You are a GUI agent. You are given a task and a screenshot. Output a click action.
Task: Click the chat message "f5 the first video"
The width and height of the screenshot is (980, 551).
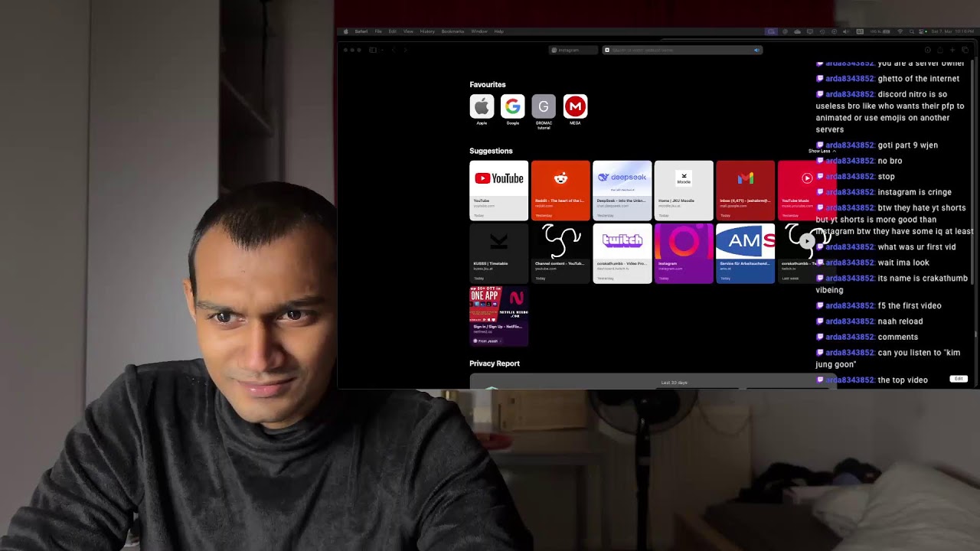pos(910,306)
